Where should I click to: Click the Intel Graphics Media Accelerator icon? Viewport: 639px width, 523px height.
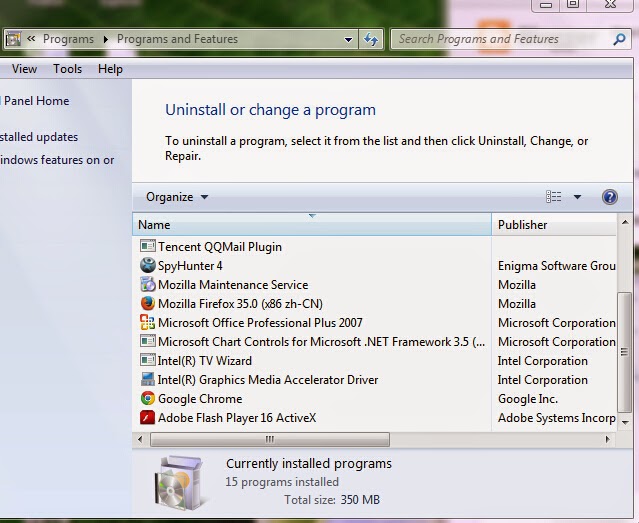[x=147, y=379]
